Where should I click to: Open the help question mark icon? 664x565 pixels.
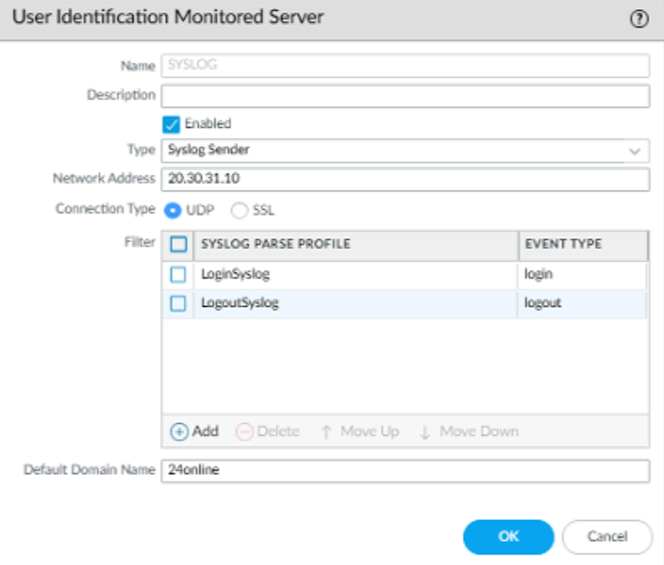point(639,19)
